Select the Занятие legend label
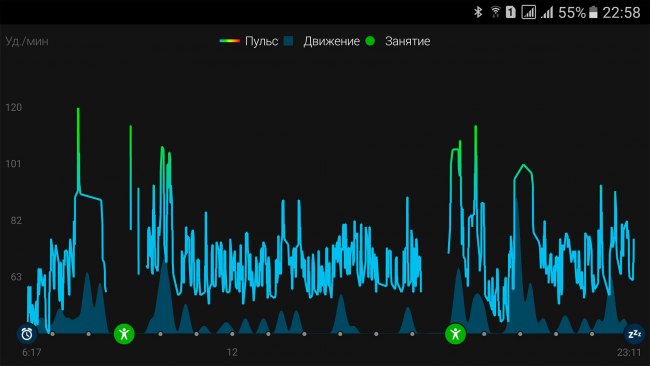This screenshot has height=366, width=650. (x=407, y=41)
